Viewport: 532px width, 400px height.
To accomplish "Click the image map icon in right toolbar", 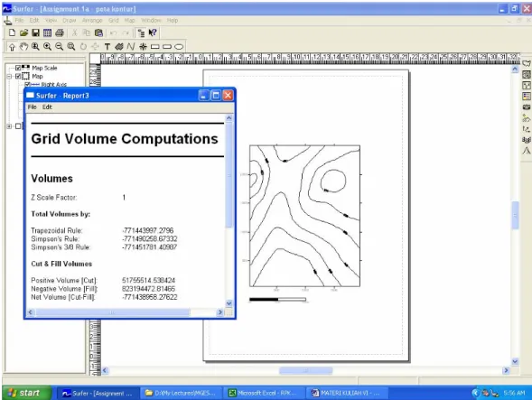I will [x=527, y=107].
